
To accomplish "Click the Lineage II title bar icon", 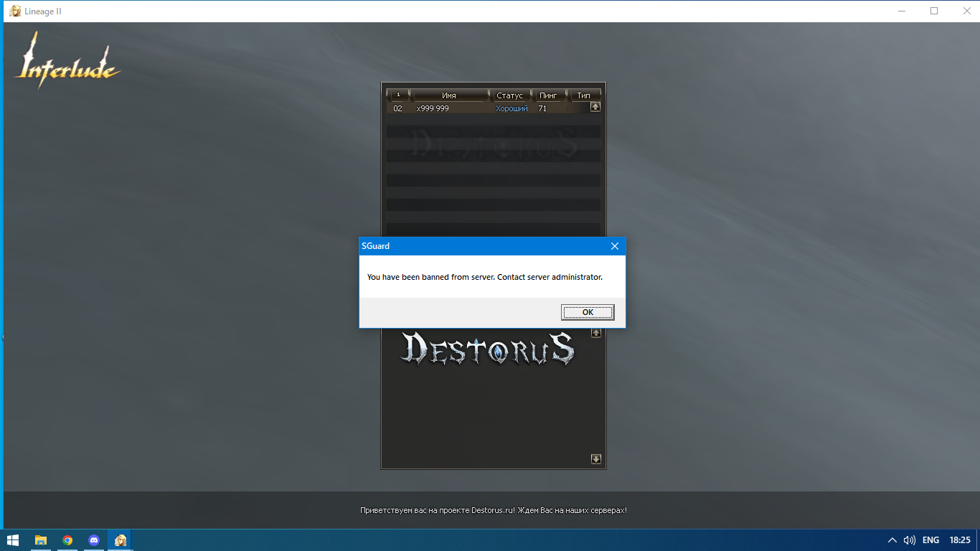I will (15, 11).
